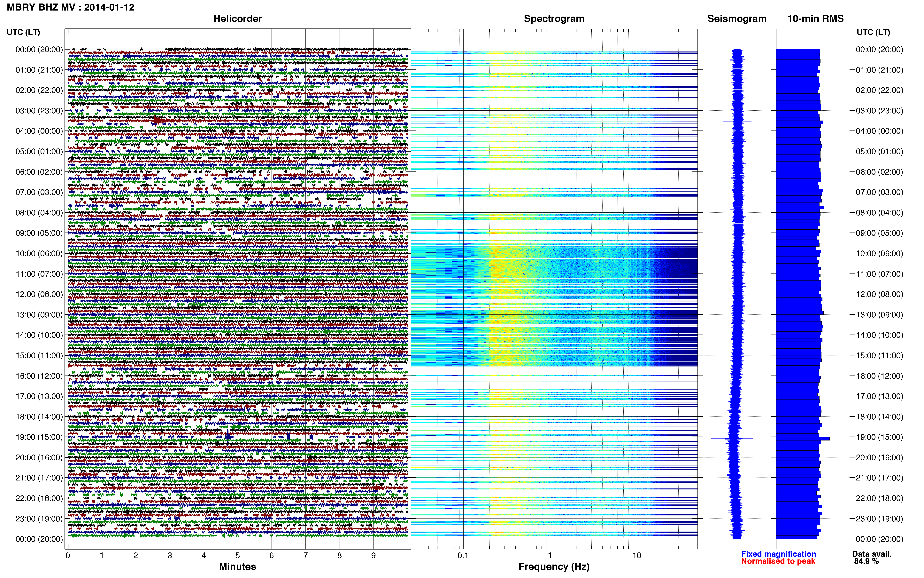This screenshot has width=924, height=578.
Task: Select right-axis time label 02:00 (22:00)
Action: (x=879, y=90)
